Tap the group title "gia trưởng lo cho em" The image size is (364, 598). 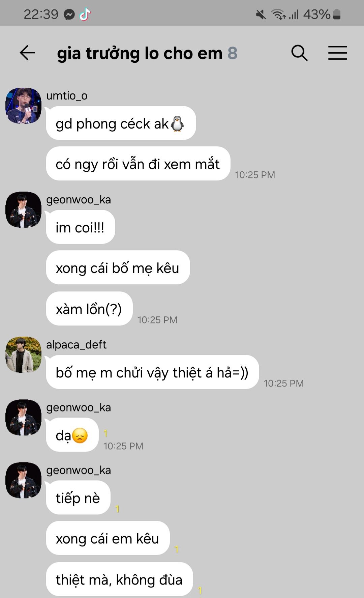point(140,53)
